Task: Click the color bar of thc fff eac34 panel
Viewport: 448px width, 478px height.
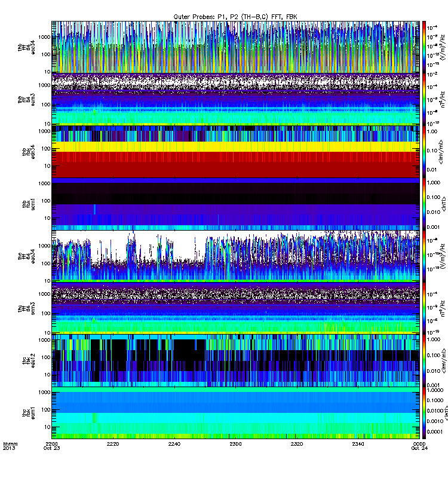Action: click(x=424, y=256)
